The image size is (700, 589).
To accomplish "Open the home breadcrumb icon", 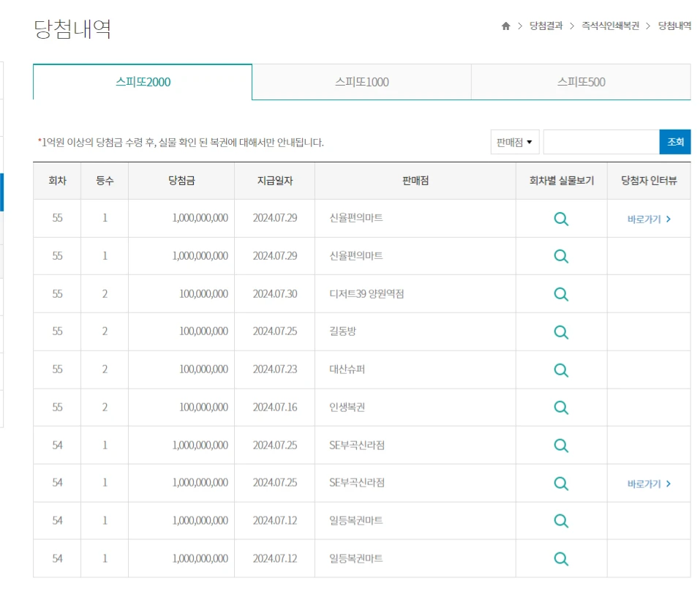I will click(x=505, y=24).
